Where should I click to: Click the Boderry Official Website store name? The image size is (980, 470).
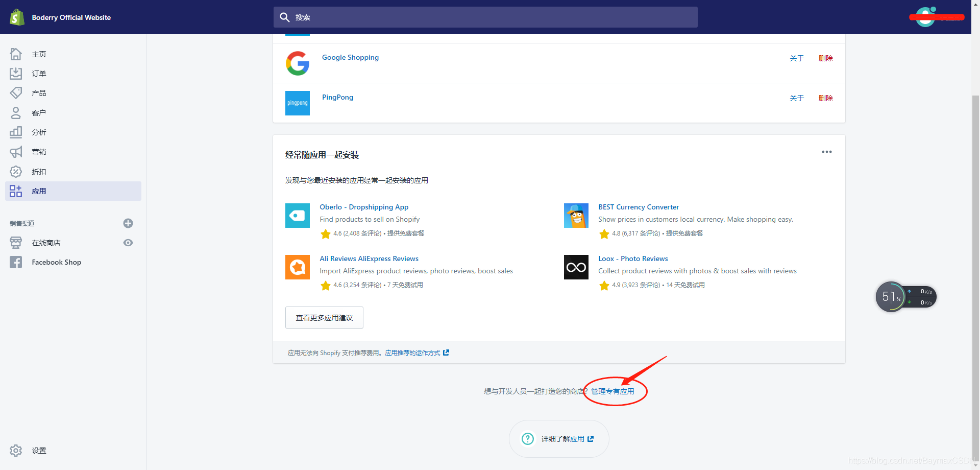pyautogui.click(x=71, y=17)
